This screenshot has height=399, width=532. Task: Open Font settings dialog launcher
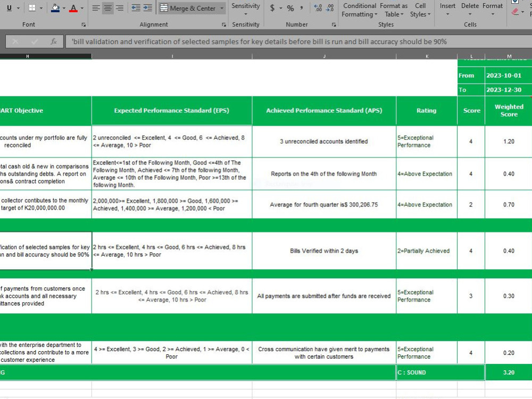84,24
